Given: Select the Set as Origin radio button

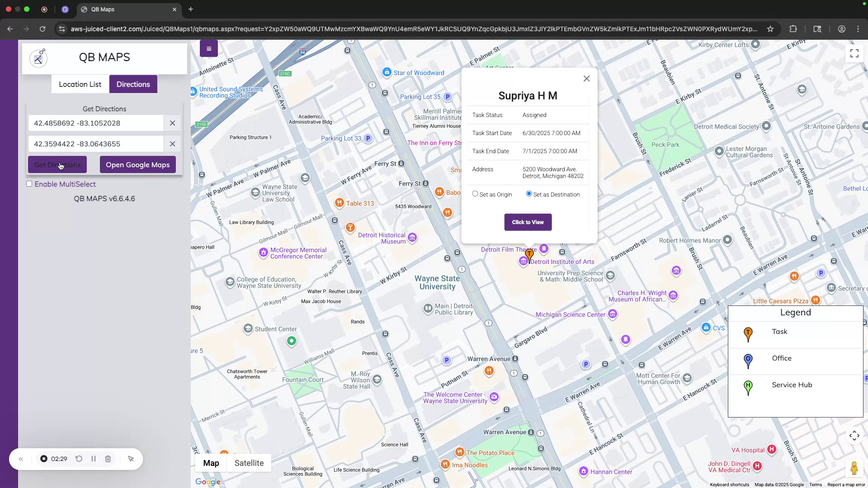Looking at the screenshot, I should [x=475, y=193].
